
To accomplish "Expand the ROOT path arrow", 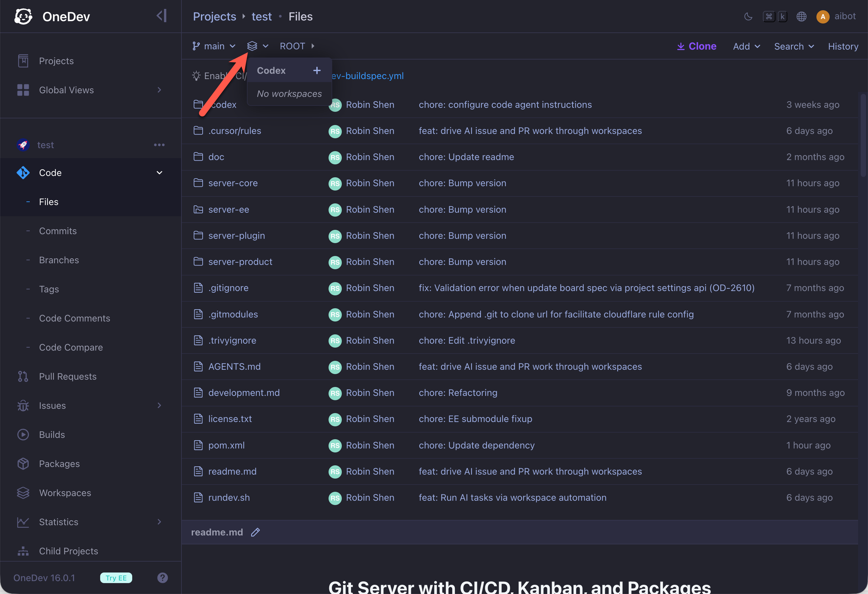I will click(313, 46).
